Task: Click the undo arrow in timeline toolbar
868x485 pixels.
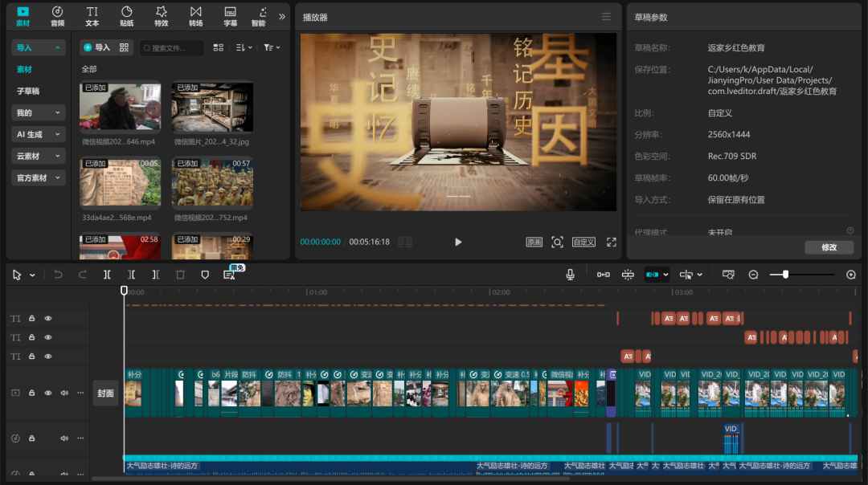Action: (x=58, y=275)
